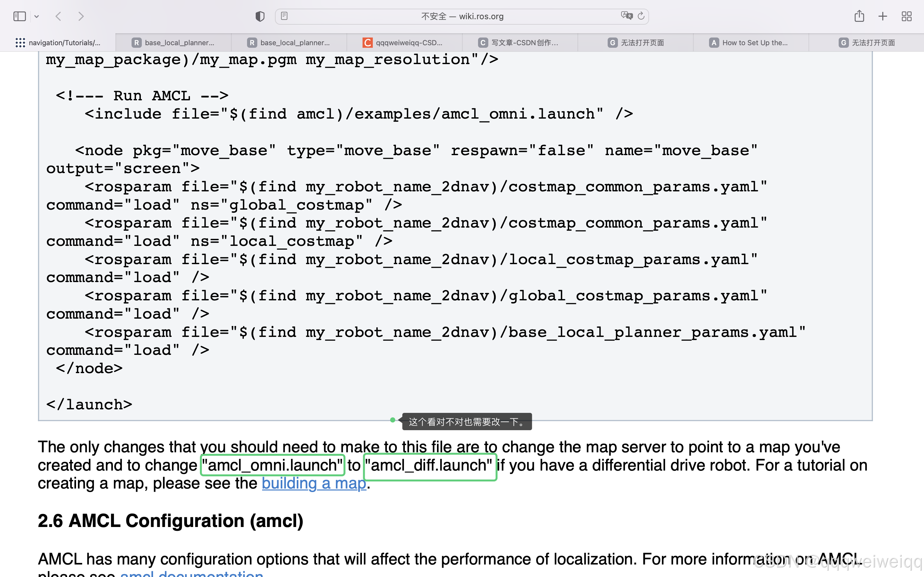Click the highlighted "amcl_diff.launch" text box
This screenshot has width=924, height=577.
tap(430, 465)
